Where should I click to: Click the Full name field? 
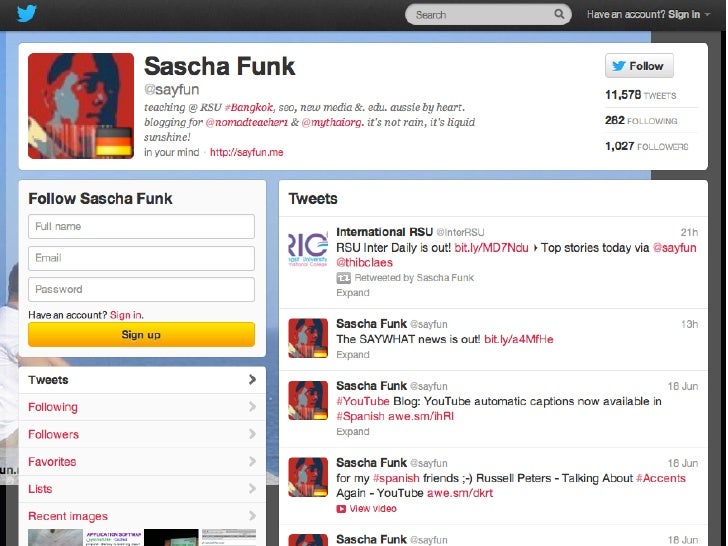[141, 227]
